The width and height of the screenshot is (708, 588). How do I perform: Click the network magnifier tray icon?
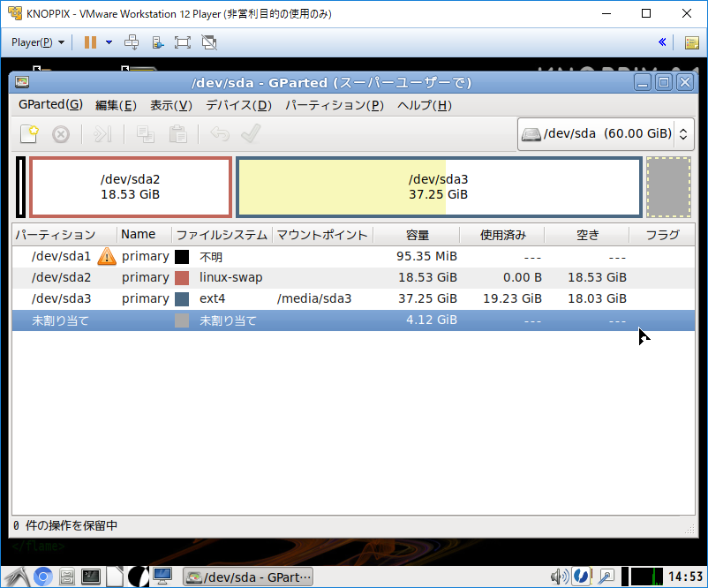click(606, 577)
